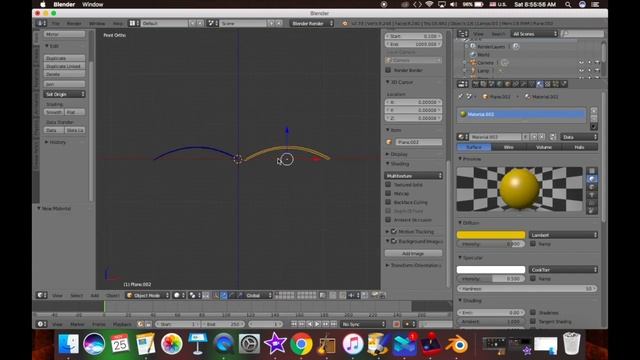
Task: Play the animation in reverse
Action: 309,324
